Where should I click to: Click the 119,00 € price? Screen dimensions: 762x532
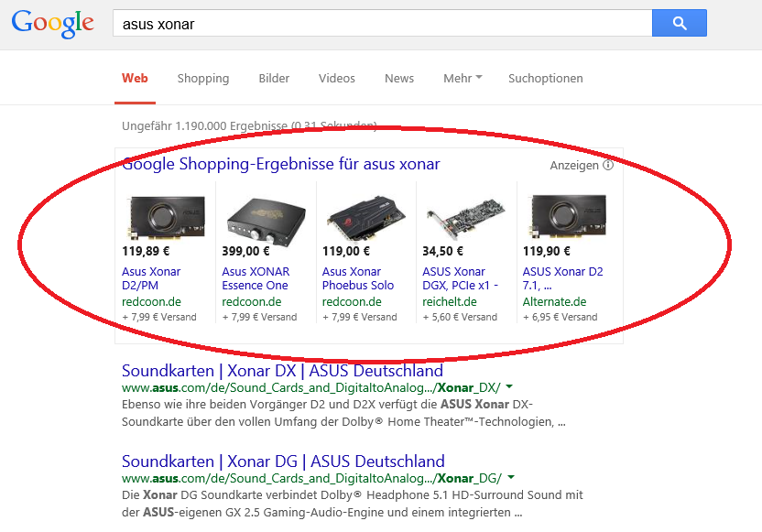(346, 251)
